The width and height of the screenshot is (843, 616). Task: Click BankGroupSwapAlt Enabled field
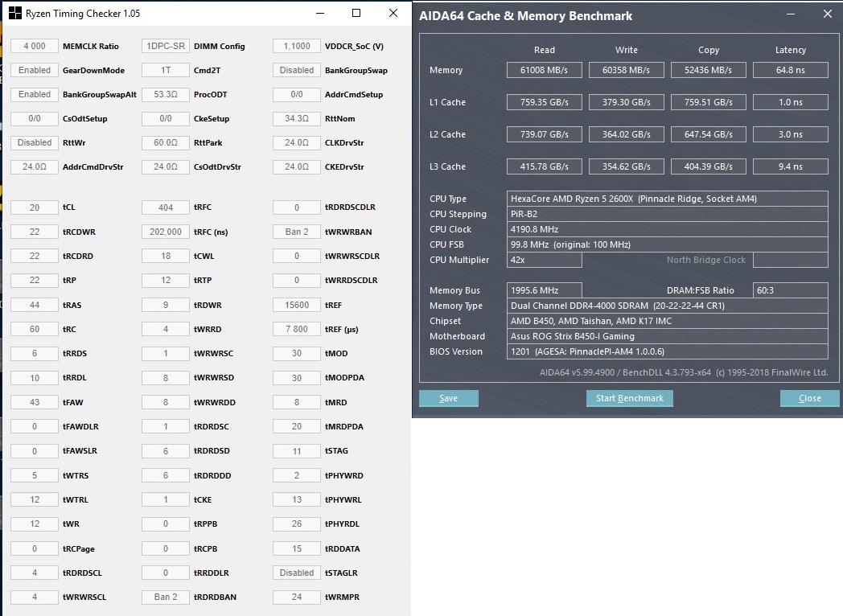pos(35,95)
